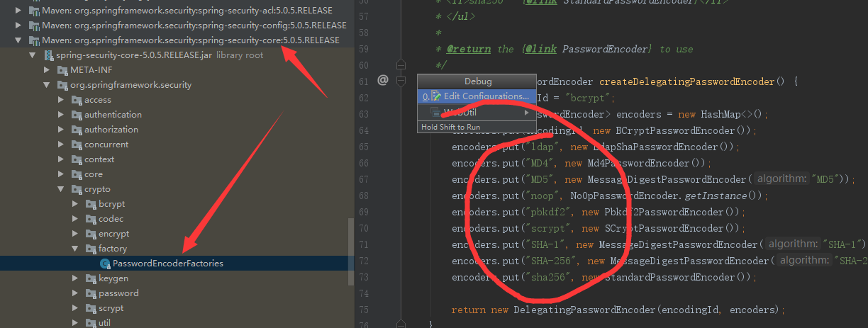Screen dimensions: 868x328
Task: Collapse the crypto package arrow
Action: click(62, 189)
